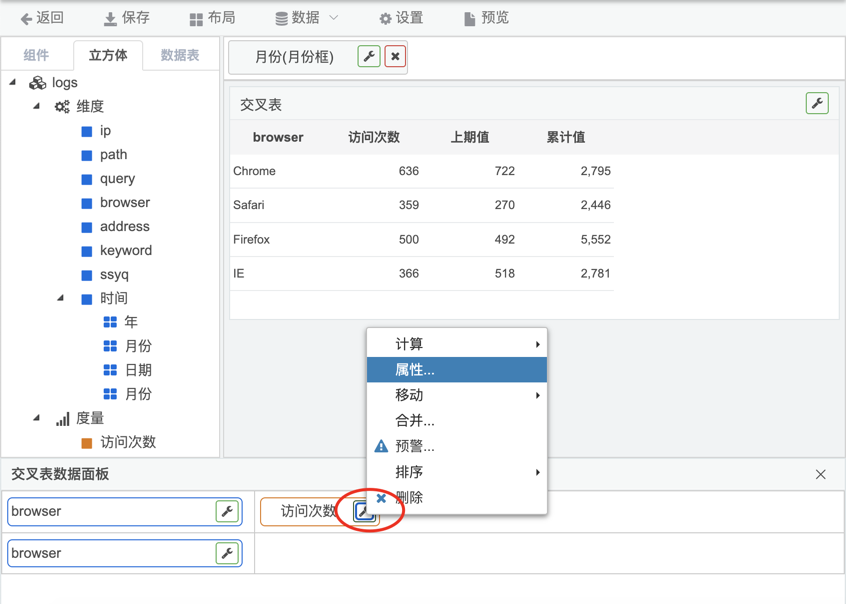Open the 交叉表 settings wrench icon
Image resolution: width=846 pixels, height=604 pixels.
tap(817, 103)
